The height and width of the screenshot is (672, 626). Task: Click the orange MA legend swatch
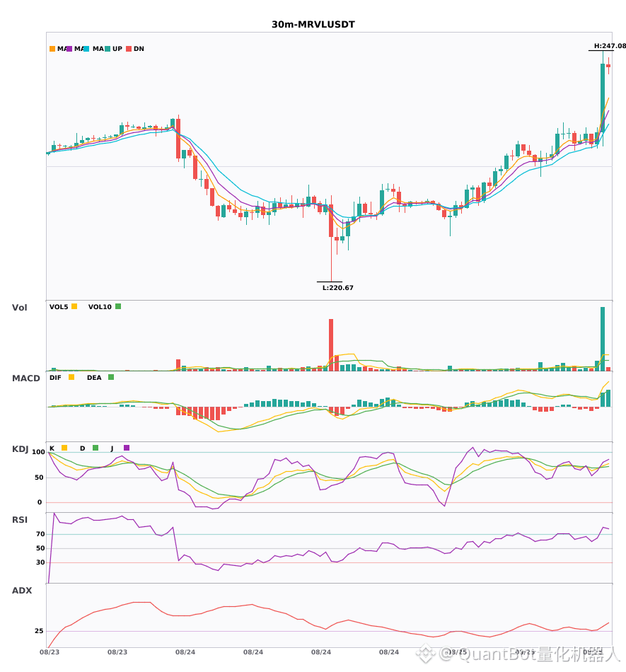tap(52, 49)
